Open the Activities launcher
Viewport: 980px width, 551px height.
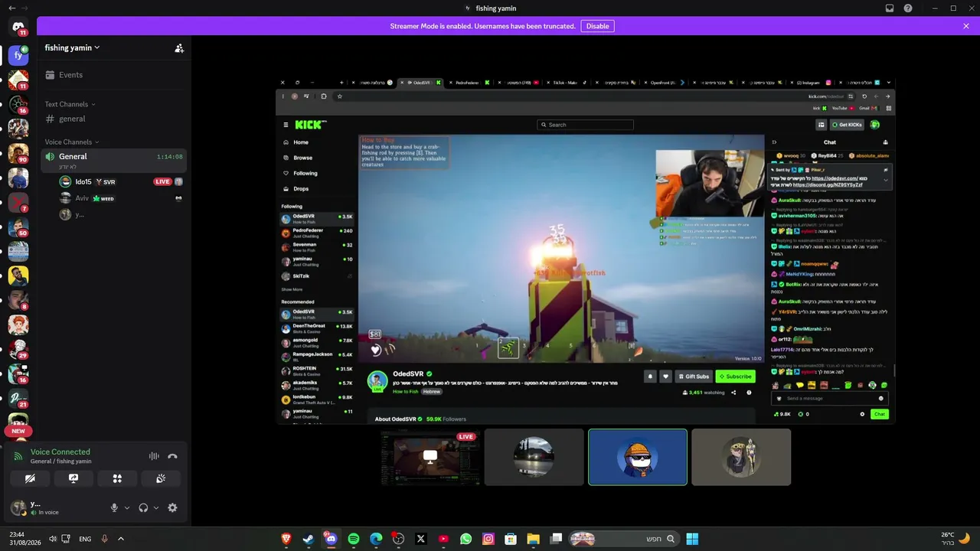pos(117,478)
